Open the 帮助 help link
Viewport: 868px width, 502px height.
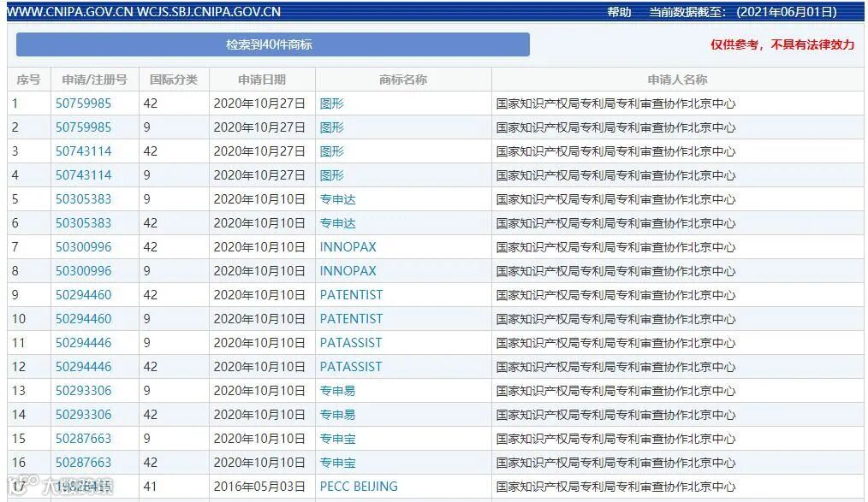pos(619,12)
